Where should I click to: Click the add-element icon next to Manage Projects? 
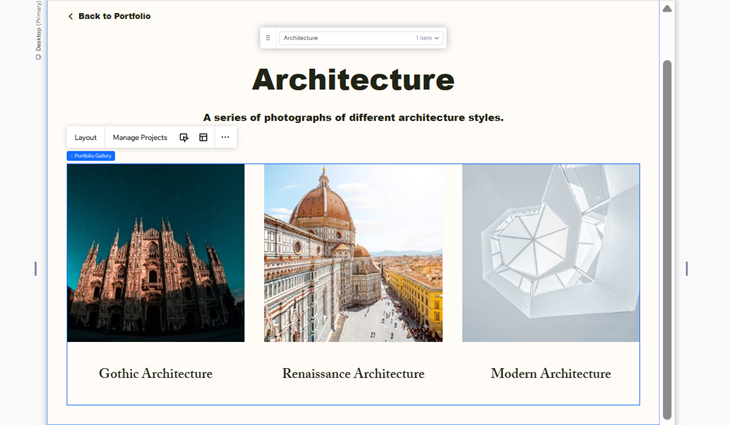pos(184,138)
